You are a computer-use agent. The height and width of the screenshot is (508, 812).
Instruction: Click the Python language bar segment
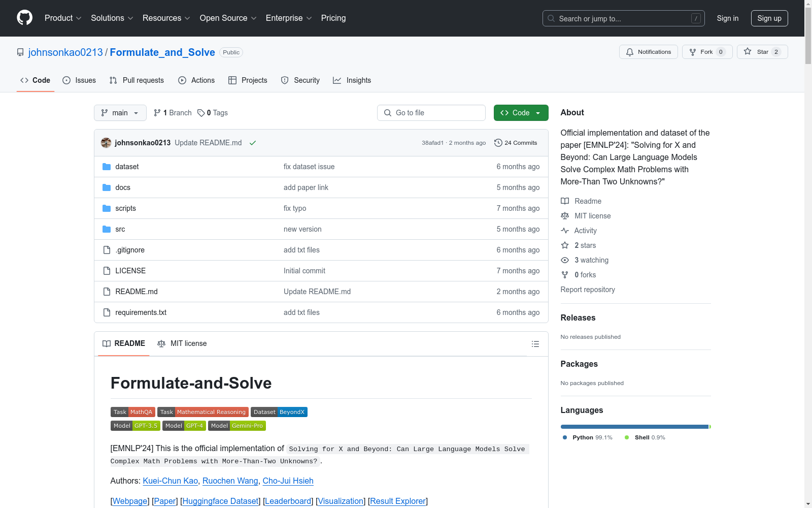(x=634, y=427)
